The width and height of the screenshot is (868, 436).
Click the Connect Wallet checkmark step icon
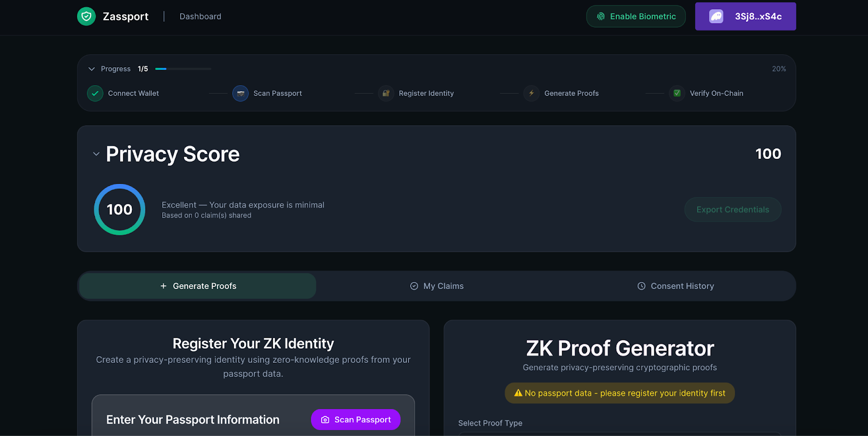[x=95, y=93]
